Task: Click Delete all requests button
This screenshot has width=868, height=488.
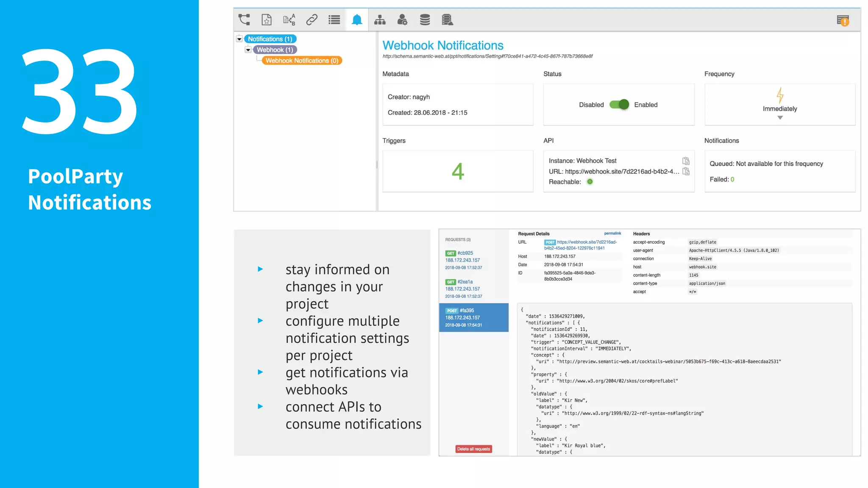Action: 473,449
